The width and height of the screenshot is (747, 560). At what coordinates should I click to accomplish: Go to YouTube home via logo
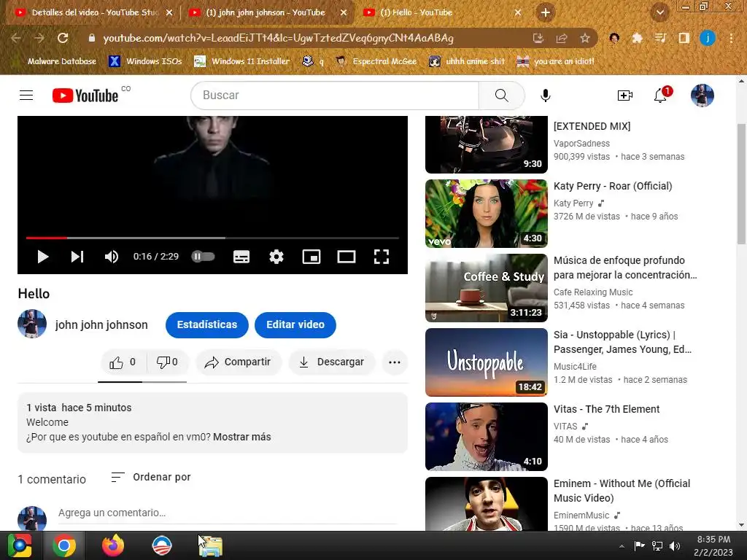pyautogui.click(x=85, y=96)
